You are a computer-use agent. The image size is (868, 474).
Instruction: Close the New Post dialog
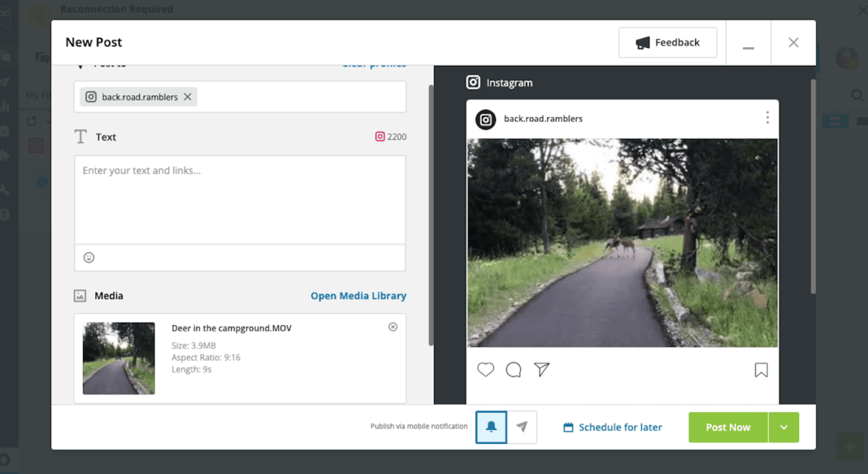click(x=793, y=43)
